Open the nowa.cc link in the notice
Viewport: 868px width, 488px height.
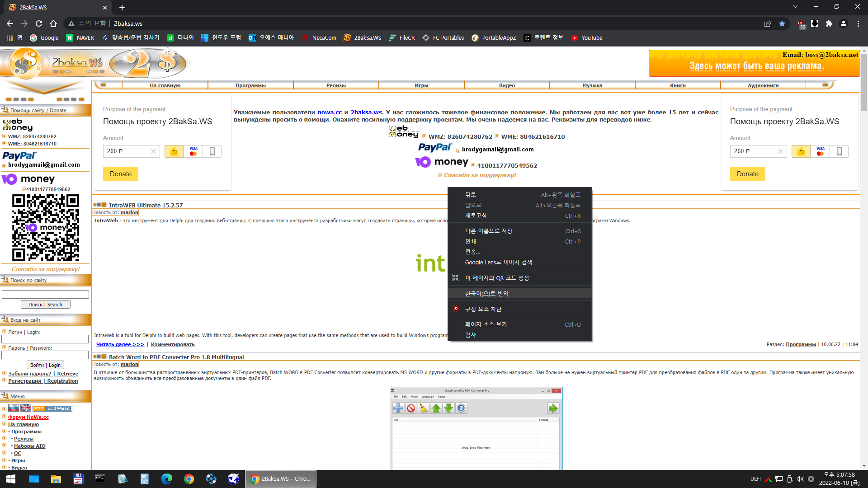click(330, 112)
